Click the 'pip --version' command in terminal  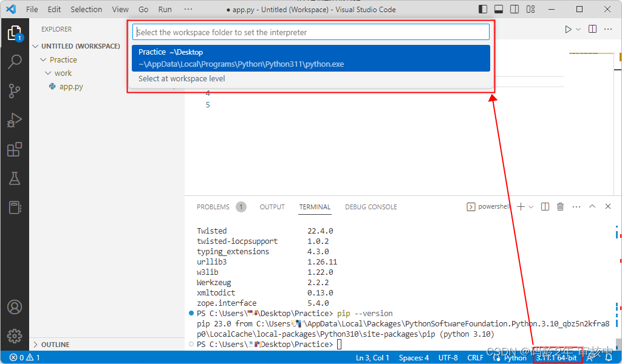(x=364, y=313)
